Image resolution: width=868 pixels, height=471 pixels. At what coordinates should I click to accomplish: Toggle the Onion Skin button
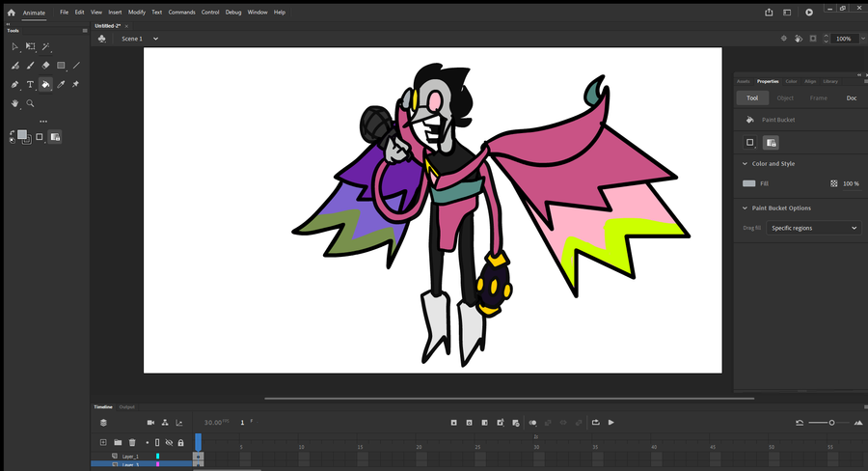point(532,423)
